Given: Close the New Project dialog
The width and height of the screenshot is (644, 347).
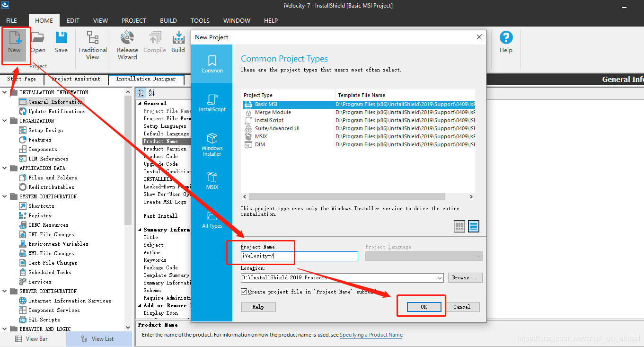Looking at the screenshot, I should tap(479, 37).
